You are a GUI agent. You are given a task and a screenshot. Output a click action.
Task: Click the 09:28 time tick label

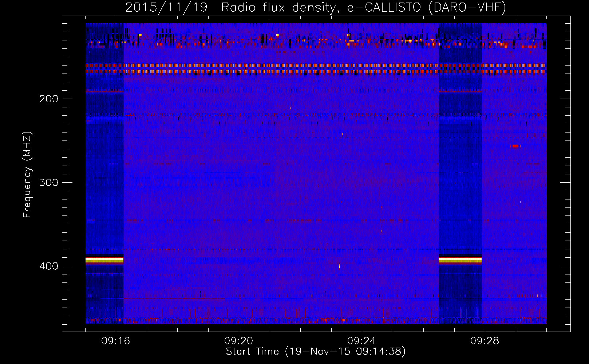[485, 341]
